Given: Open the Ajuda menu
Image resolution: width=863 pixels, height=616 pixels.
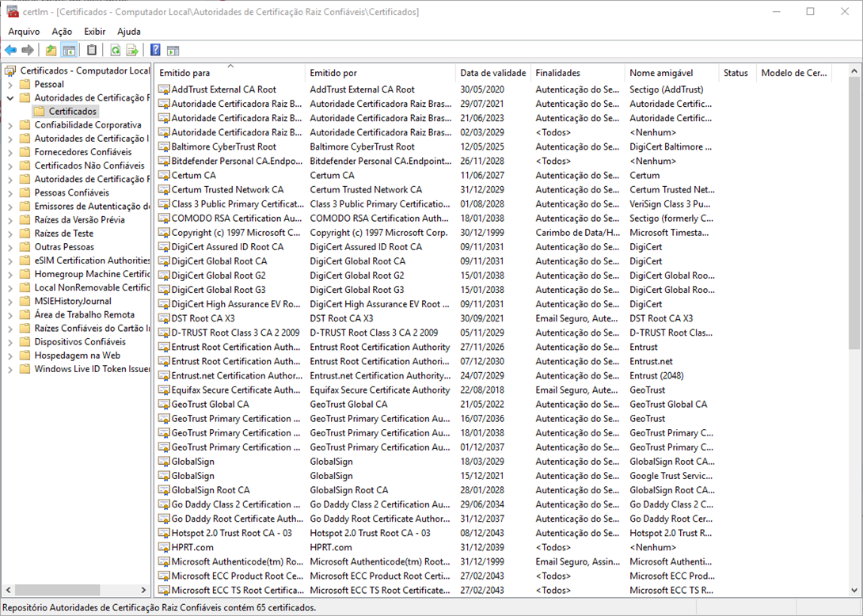Looking at the screenshot, I should (129, 32).
